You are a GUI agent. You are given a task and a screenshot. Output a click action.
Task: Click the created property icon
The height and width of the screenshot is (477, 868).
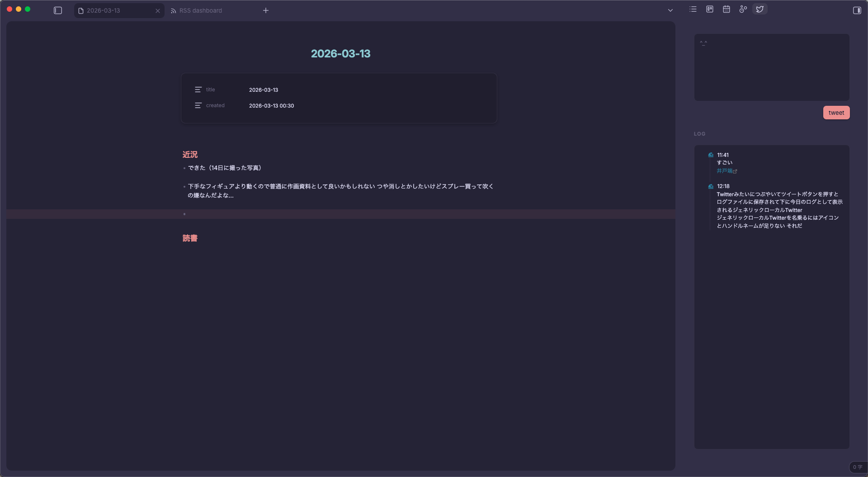click(198, 106)
